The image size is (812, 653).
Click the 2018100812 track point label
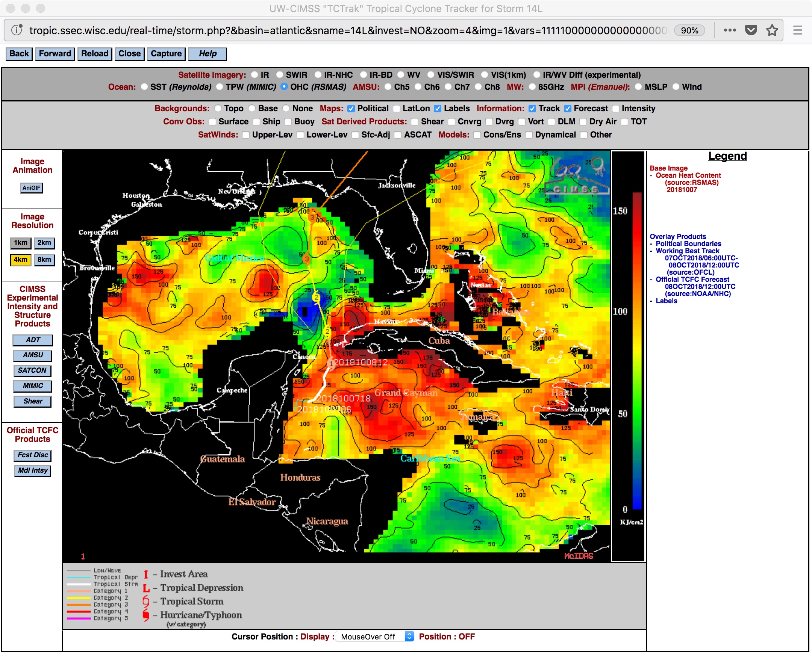361,363
